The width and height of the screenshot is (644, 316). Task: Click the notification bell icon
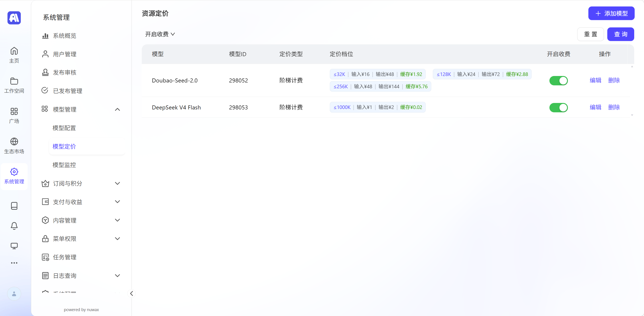click(14, 226)
